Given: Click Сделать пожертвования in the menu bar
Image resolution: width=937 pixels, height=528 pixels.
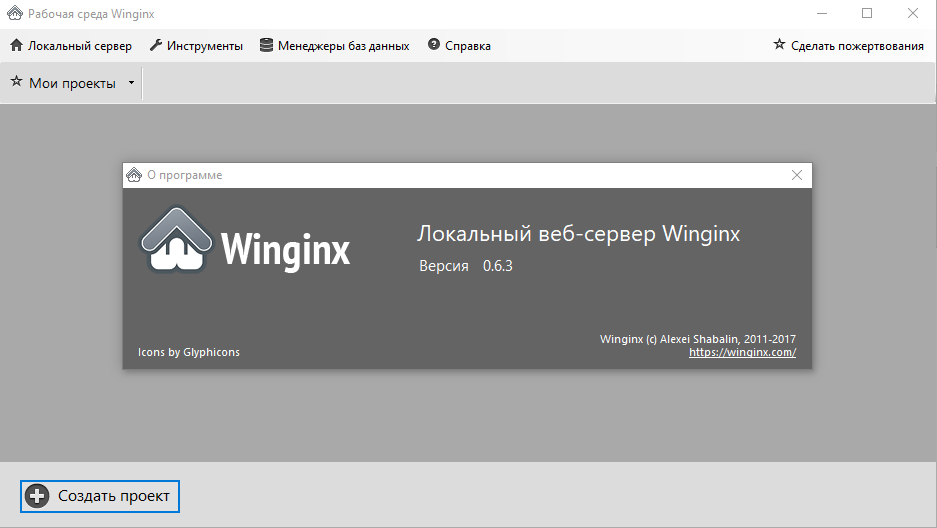Looking at the screenshot, I should point(848,46).
